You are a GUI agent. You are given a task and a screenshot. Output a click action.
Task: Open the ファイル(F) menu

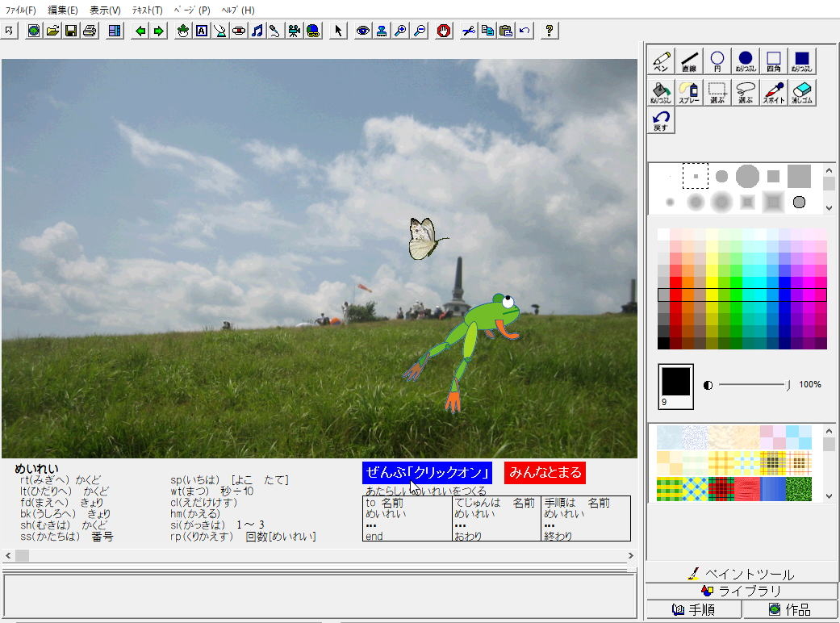[20, 10]
